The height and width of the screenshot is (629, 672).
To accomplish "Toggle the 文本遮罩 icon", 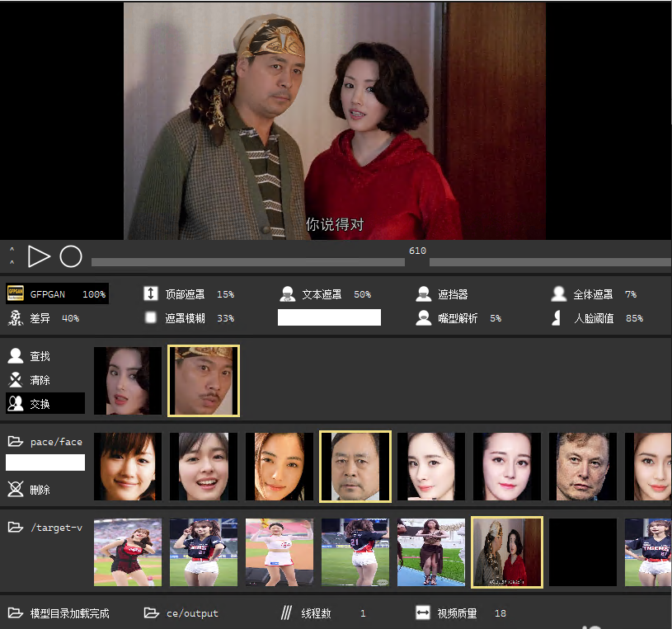I will pos(288,294).
